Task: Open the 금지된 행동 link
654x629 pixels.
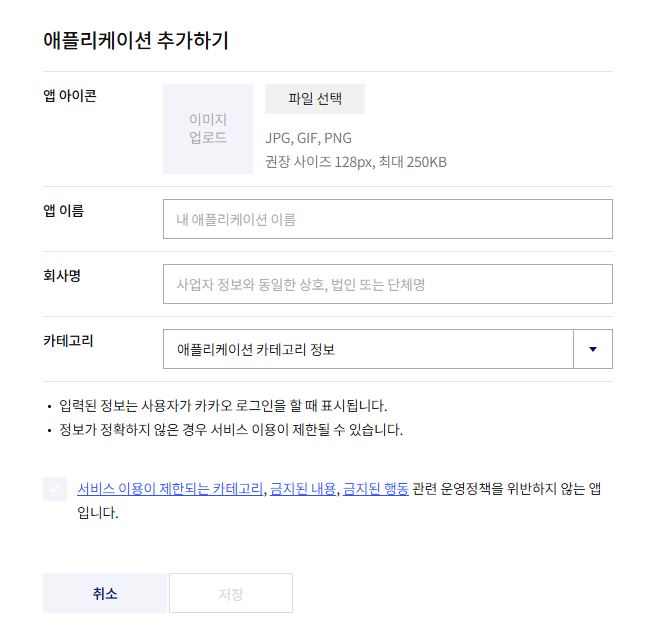Action: 375,489
